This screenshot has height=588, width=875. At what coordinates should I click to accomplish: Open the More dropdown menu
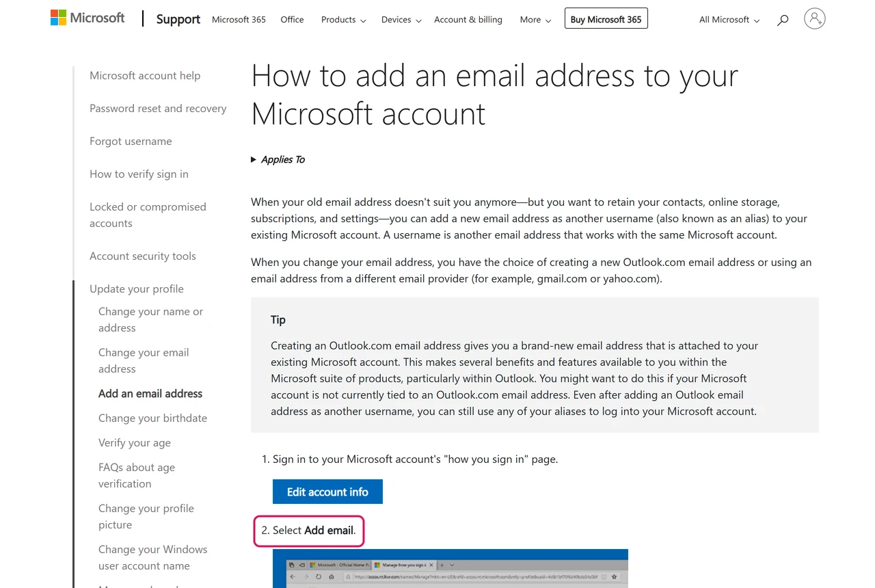535,20
